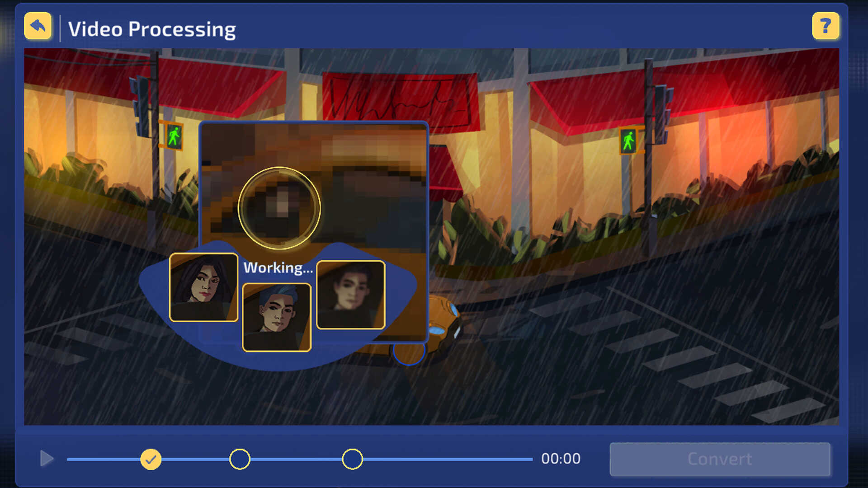Click the play button icon
Screen dimensions: 868x488
coord(46,458)
